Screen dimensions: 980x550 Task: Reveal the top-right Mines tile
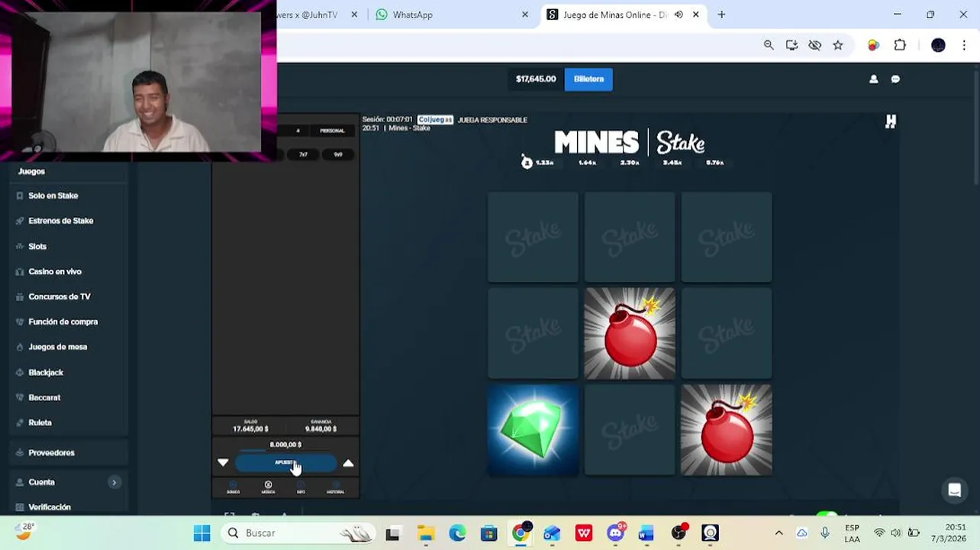pos(726,238)
